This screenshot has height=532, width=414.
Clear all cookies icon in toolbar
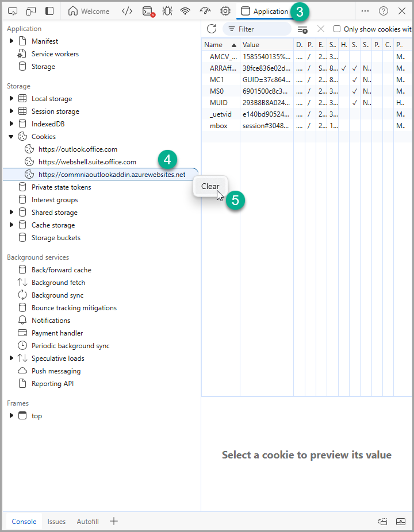pyautogui.click(x=302, y=29)
